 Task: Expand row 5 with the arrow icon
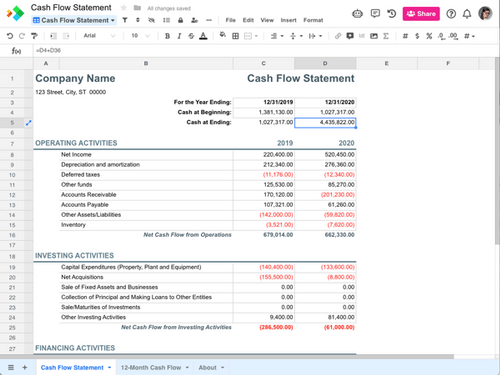(29, 123)
